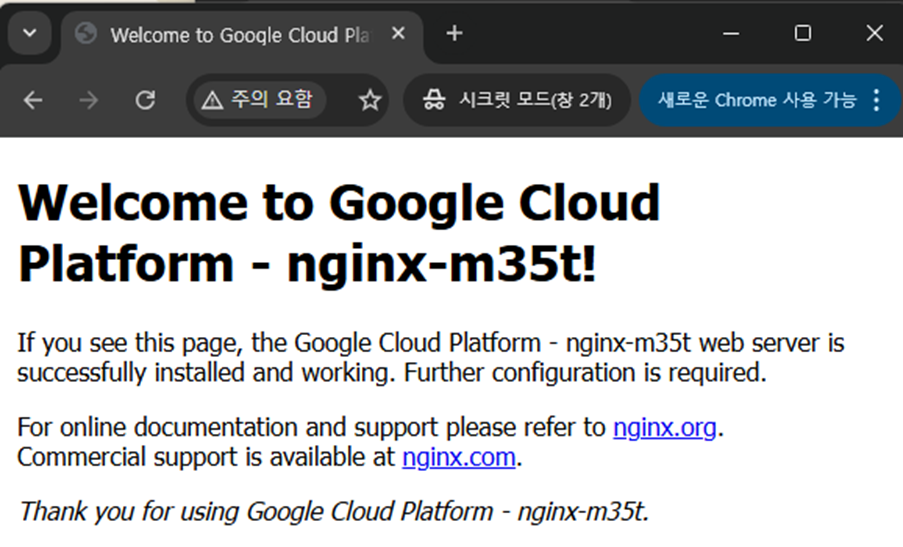Minimize the Chrome window
This screenshot has height=547, width=903.
[x=731, y=33]
